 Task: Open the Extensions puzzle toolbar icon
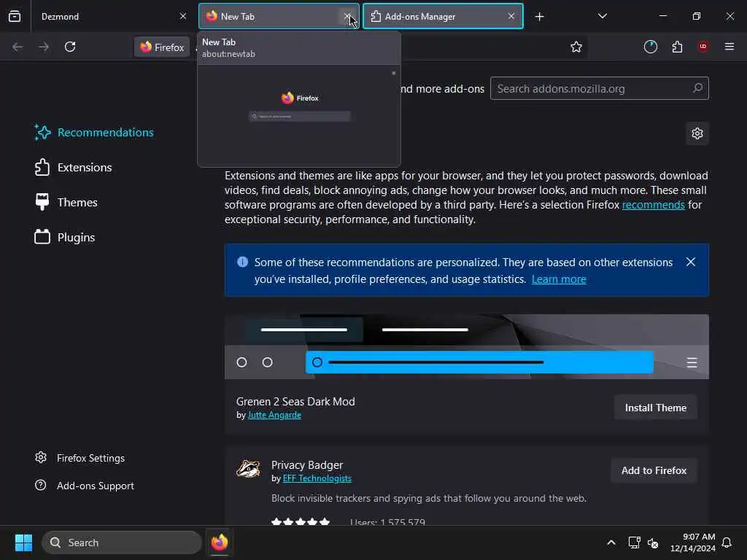pos(677,47)
